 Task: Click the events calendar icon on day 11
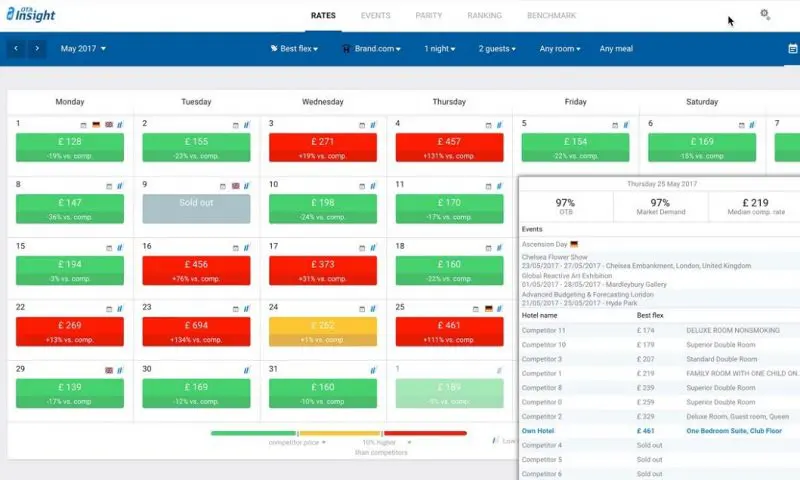click(x=488, y=186)
